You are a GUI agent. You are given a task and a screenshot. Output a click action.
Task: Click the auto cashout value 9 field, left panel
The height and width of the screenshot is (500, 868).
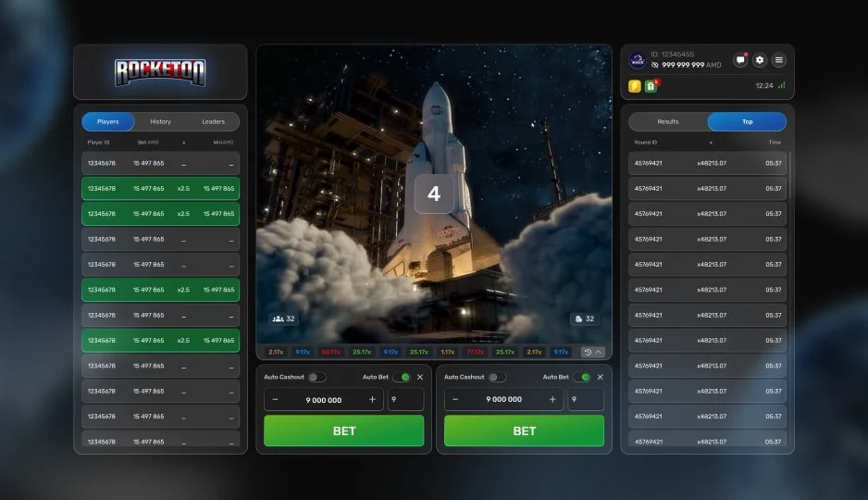click(x=405, y=399)
